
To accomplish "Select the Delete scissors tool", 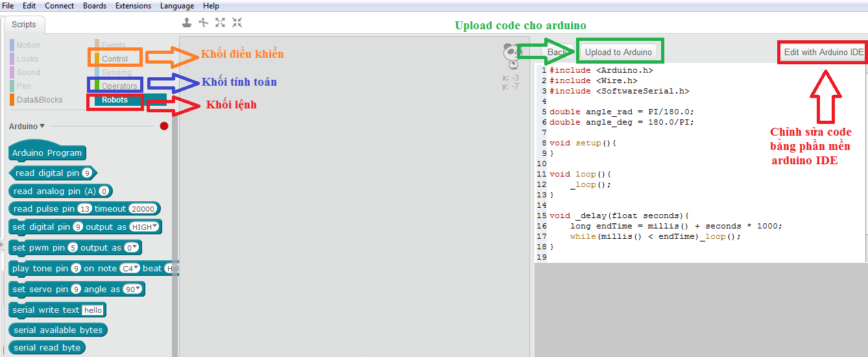I will pos(204,23).
